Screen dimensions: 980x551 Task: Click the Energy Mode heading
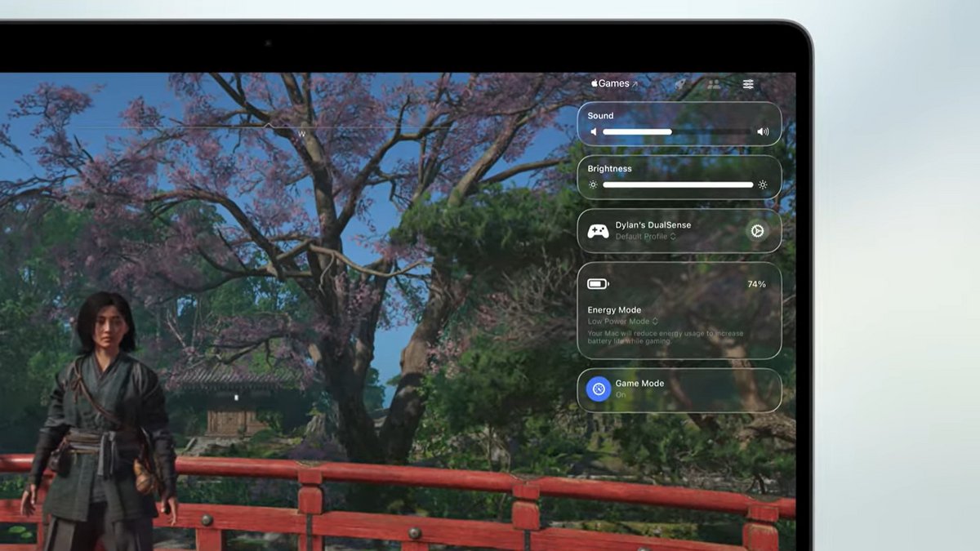tap(614, 310)
